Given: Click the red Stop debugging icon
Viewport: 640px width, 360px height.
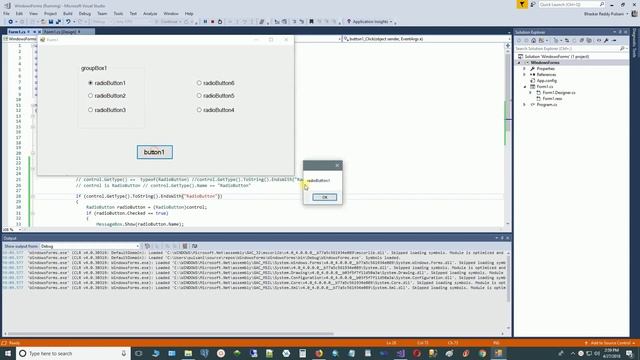Looking at the screenshot, I should 213,22.
